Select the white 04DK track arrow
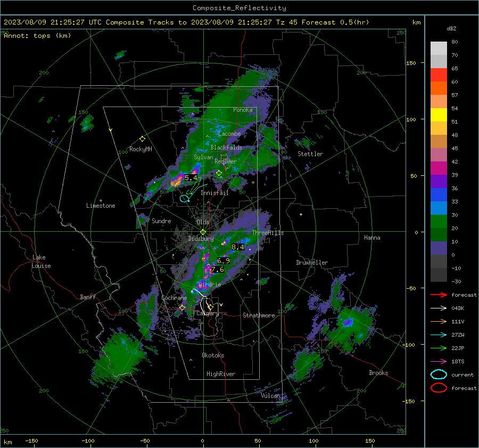The height and width of the screenshot is (448, 479). (x=439, y=308)
